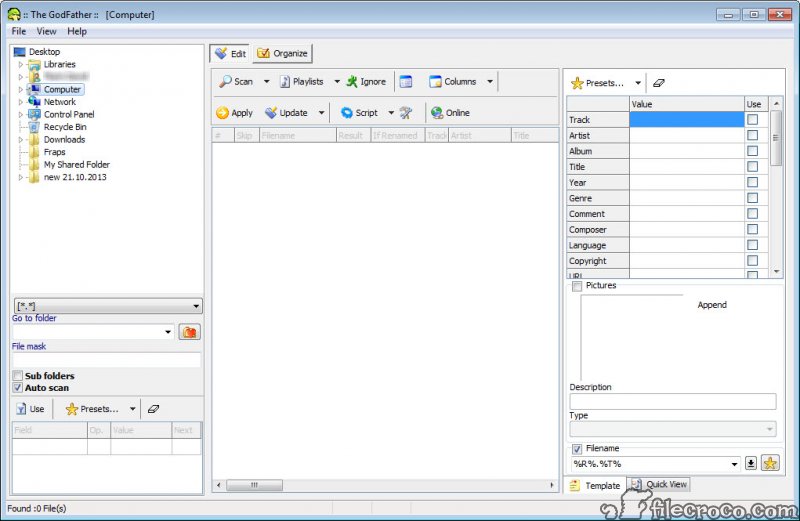Switch to the Quick View tab
Screen dimensions: 800x521
[x=659, y=484]
